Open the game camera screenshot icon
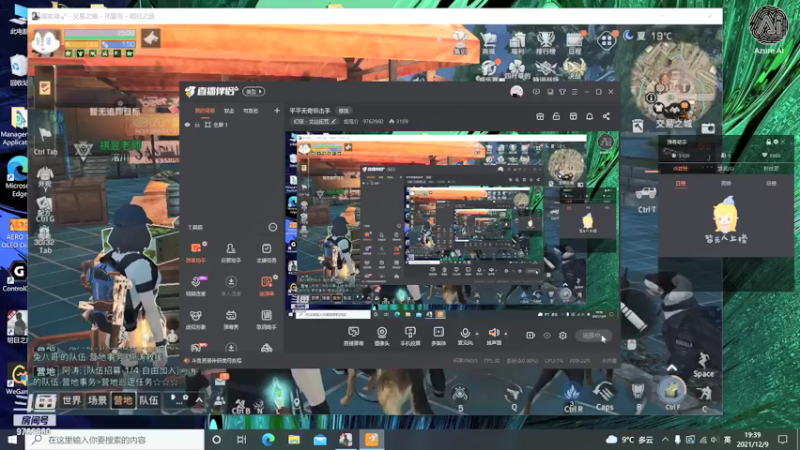 coord(708,128)
